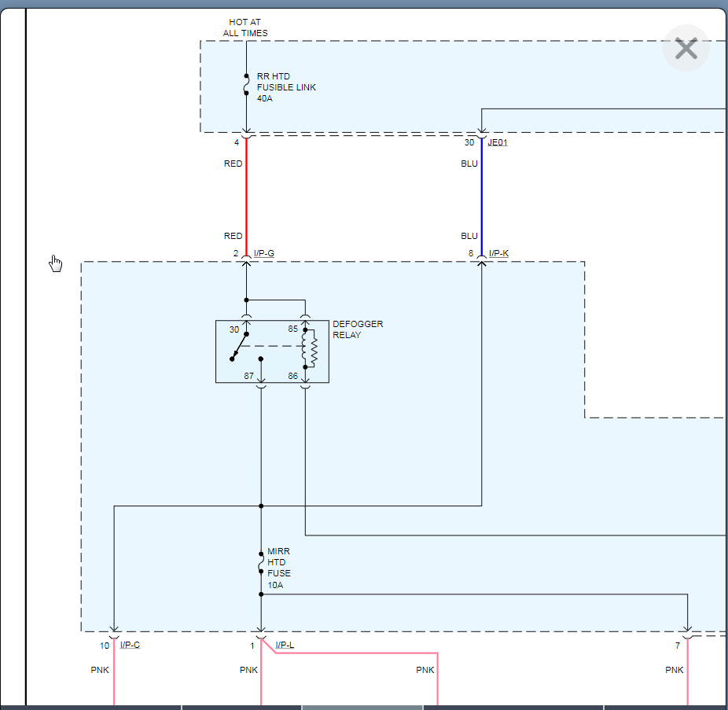This screenshot has width=728, height=710.
Task: Open the I/P-K connector link
Action: [499, 253]
